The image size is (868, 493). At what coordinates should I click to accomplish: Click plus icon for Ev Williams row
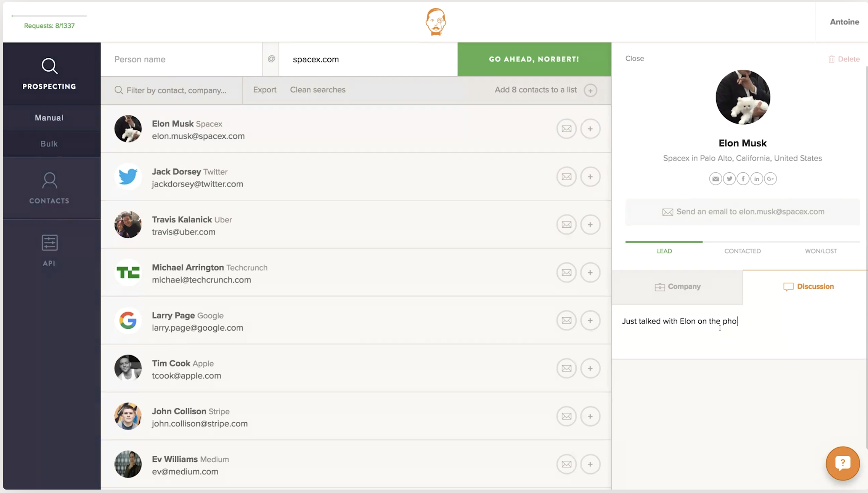590,464
